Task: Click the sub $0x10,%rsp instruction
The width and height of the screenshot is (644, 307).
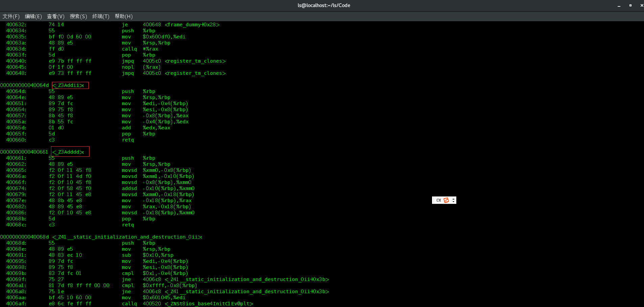Action: 148,255
